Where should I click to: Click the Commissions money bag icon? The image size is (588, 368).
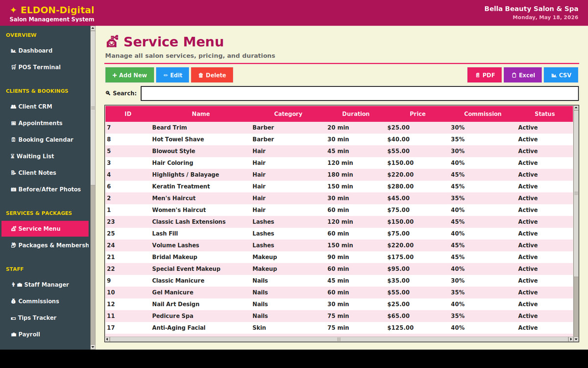pos(13,301)
